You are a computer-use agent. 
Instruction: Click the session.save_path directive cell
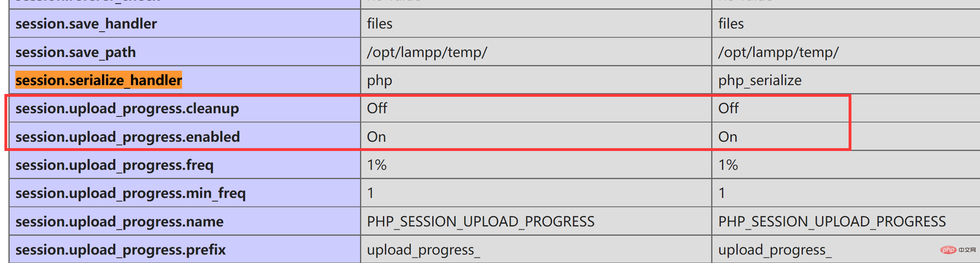(185, 52)
